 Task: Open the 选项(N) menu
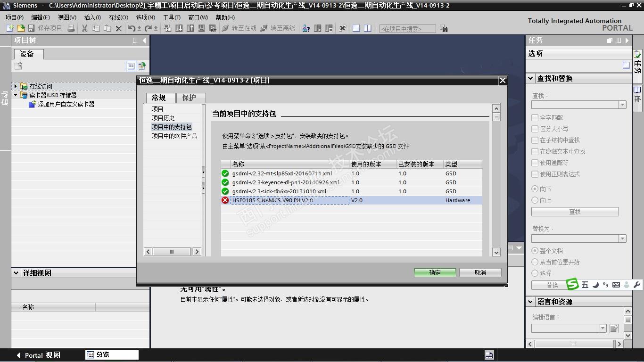tap(145, 17)
